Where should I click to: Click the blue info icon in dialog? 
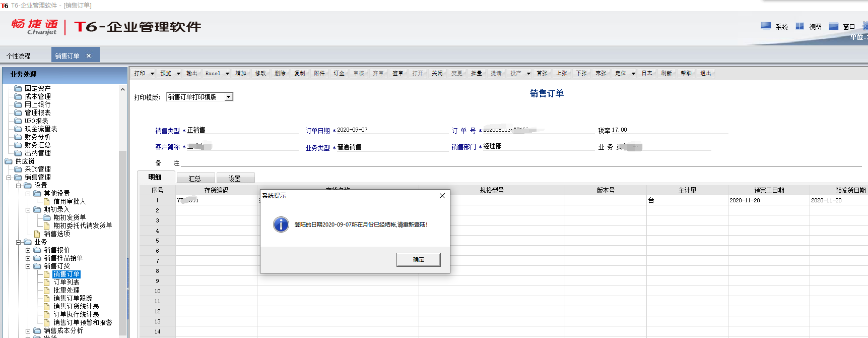[281, 224]
